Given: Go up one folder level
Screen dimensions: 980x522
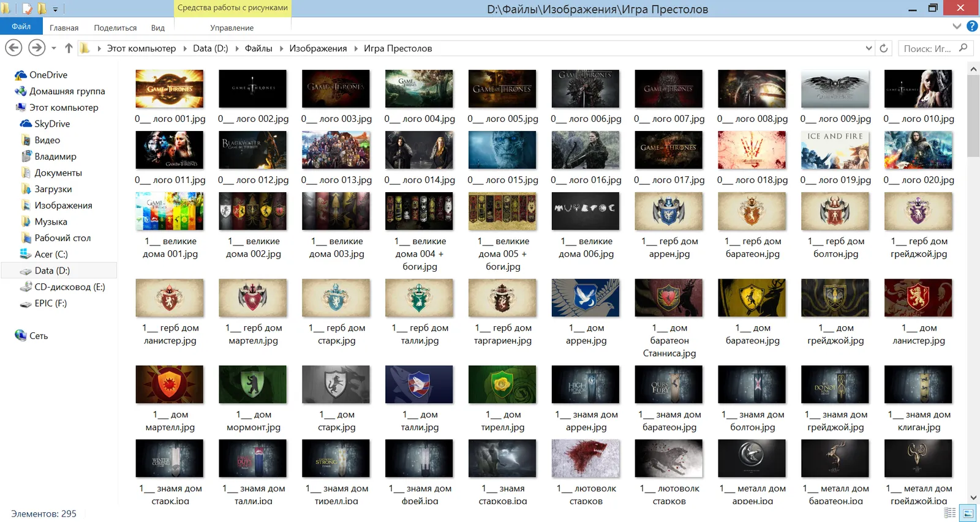Looking at the screenshot, I should tap(69, 48).
